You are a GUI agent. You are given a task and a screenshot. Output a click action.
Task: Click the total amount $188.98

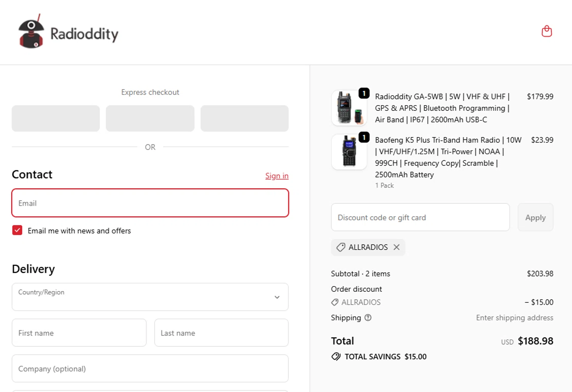[x=535, y=341]
